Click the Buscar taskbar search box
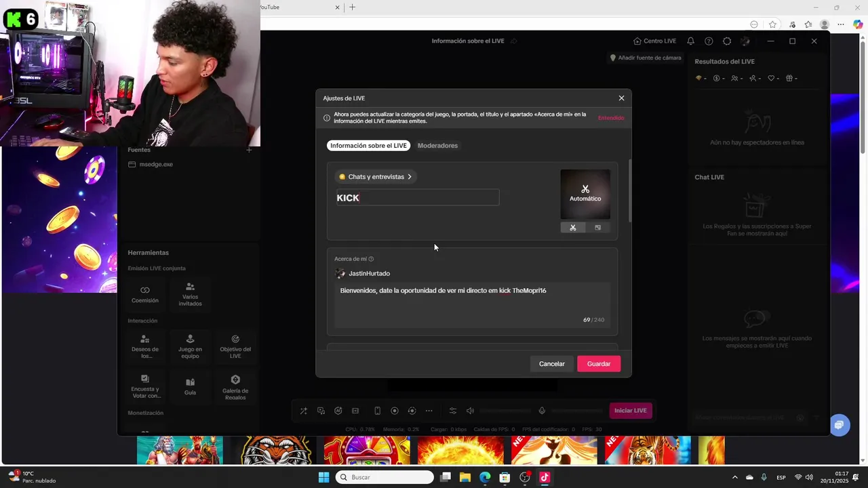This screenshot has height=488, width=868. click(x=384, y=477)
